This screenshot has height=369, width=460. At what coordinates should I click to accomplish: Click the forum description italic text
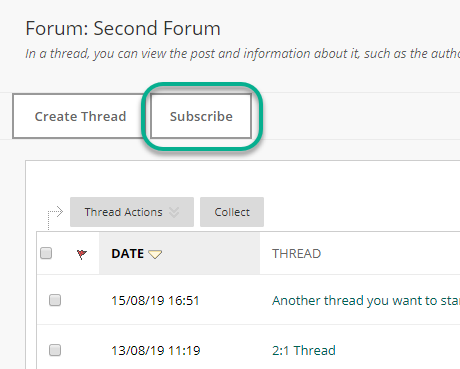point(243,54)
